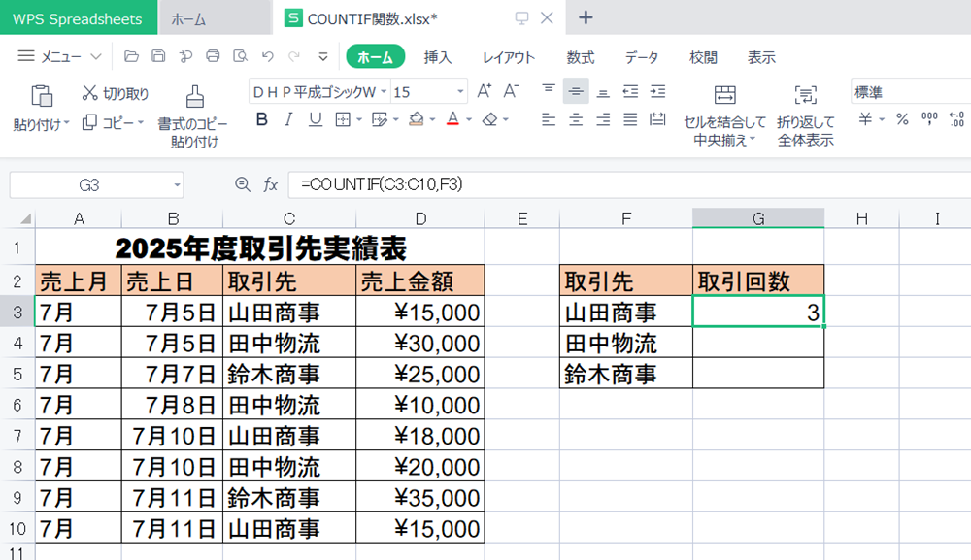Image resolution: width=971 pixels, height=560 pixels.
Task: Apply percent style format
Action: click(x=902, y=119)
